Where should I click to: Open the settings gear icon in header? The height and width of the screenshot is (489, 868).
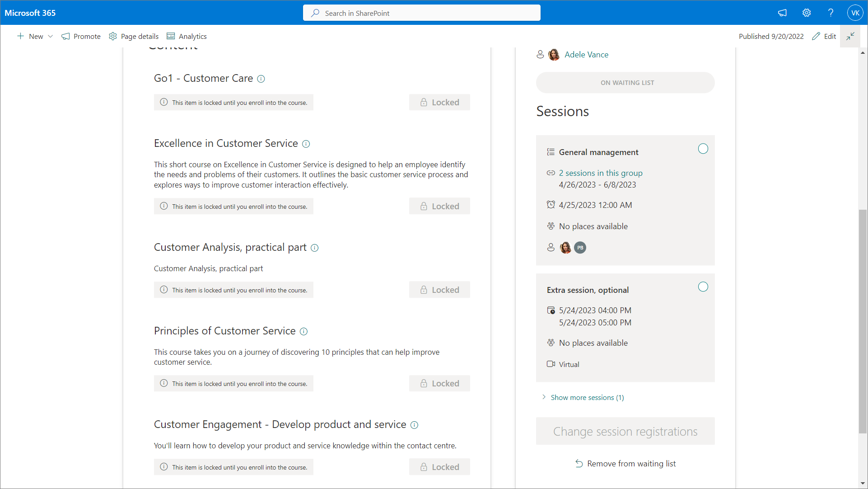tap(807, 13)
